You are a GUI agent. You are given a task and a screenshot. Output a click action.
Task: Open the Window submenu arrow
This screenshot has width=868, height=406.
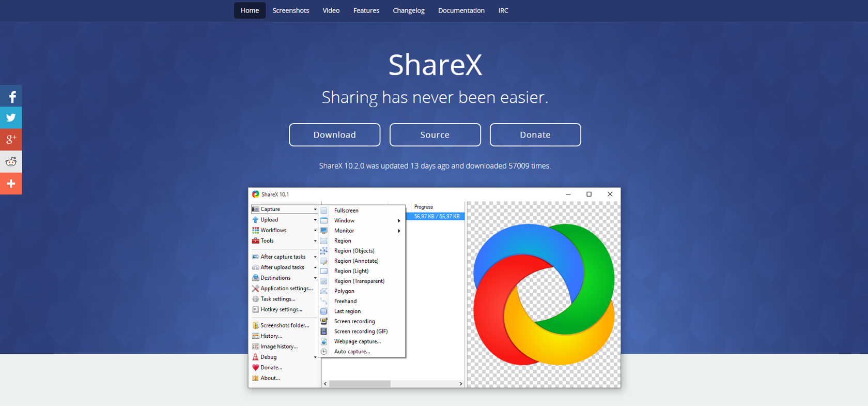(x=399, y=221)
